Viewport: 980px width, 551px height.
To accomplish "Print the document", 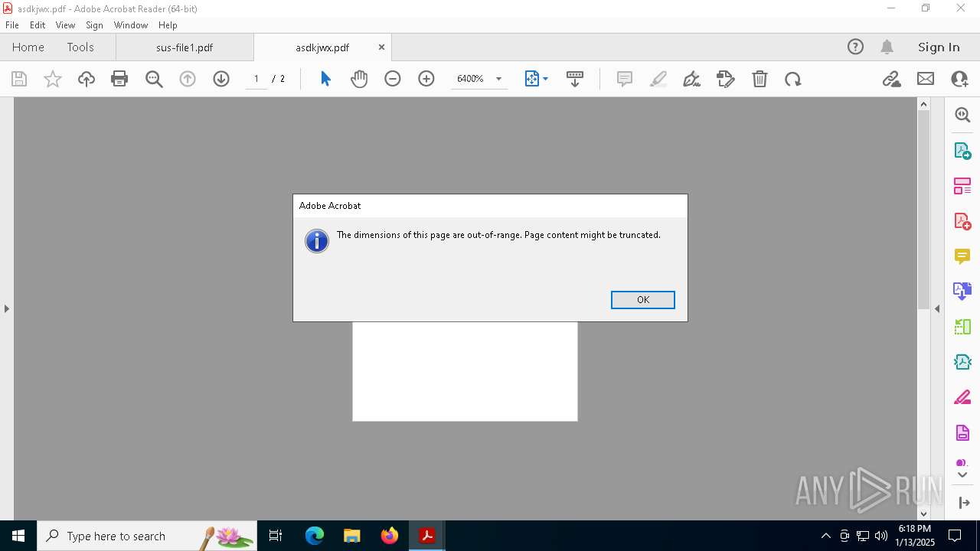I will pos(119,79).
